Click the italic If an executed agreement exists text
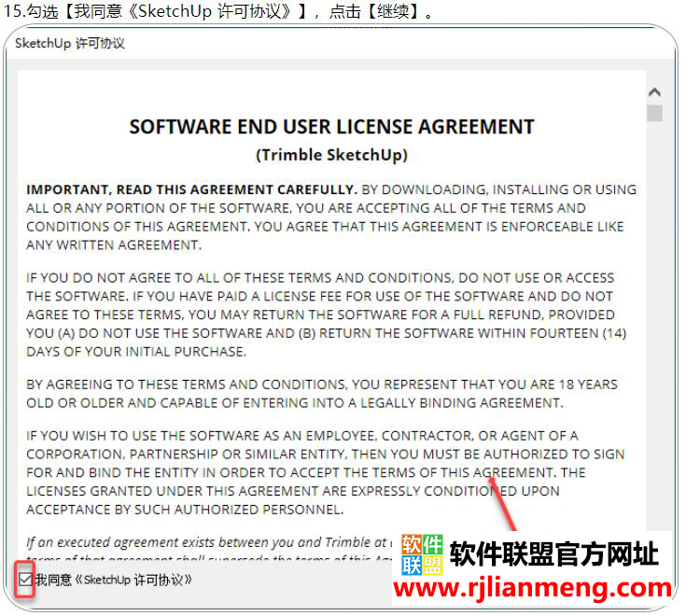Image resolution: width=700 pixels, height=616 pixels. click(x=205, y=541)
